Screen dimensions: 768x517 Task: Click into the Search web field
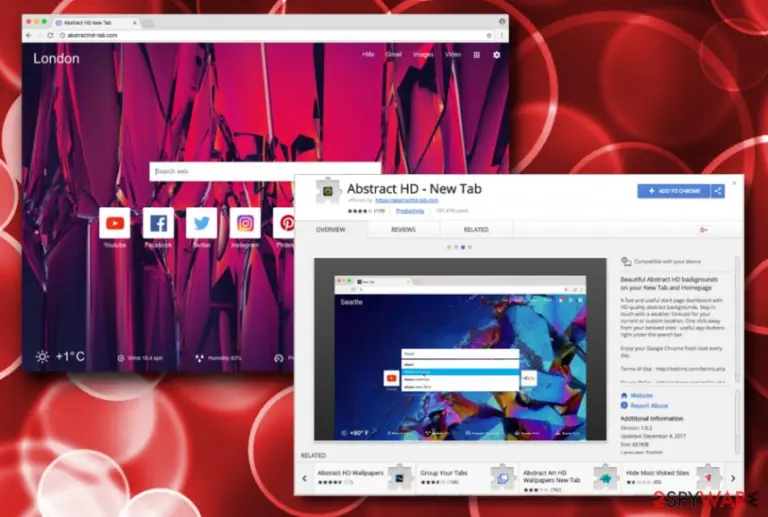pyautogui.click(x=265, y=171)
